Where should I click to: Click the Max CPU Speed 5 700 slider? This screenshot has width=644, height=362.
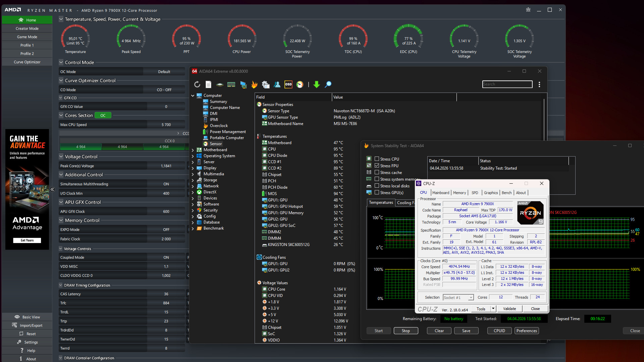[166, 125]
